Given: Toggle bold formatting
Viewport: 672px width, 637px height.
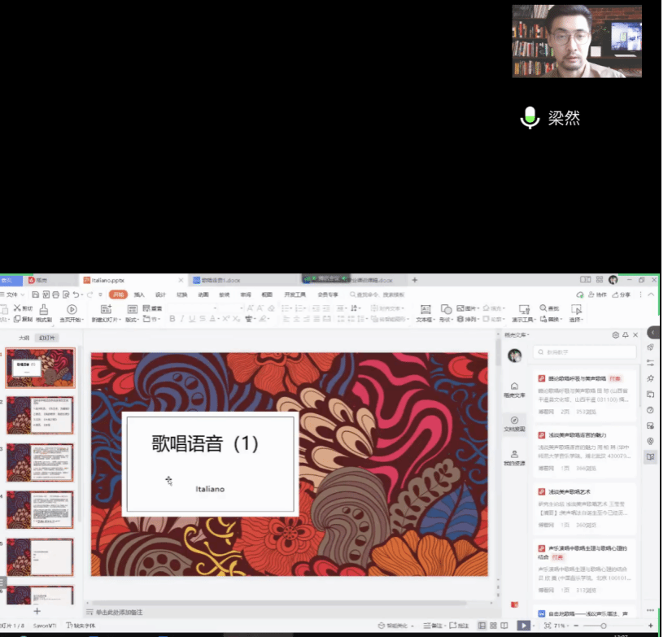Looking at the screenshot, I should tap(172, 319).
